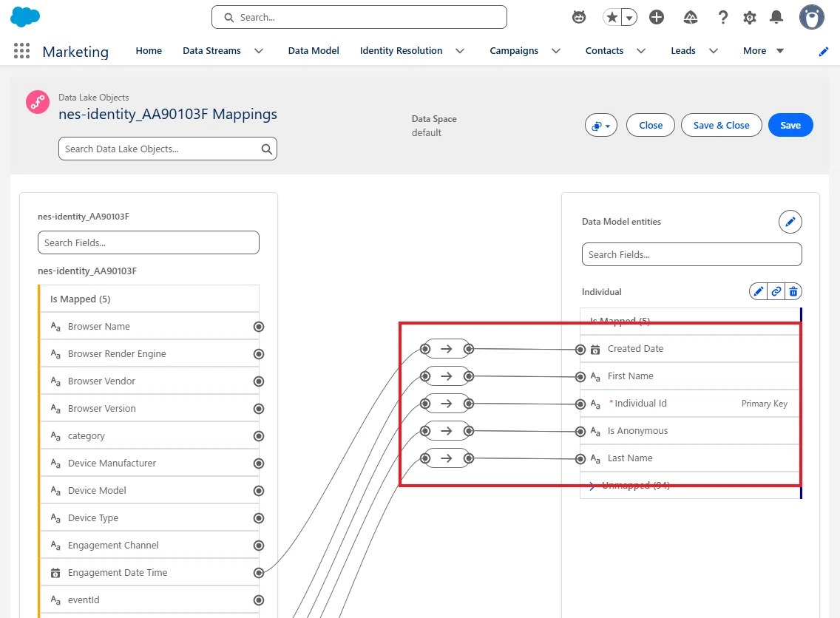Open the Global Actions plus icon

tap(657, 17)
